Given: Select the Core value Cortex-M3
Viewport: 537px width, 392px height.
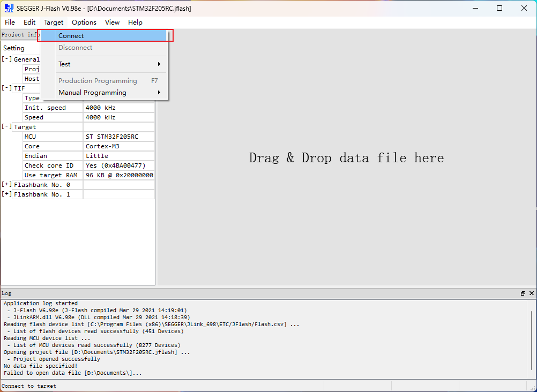Looking at the screenshot, I should [x=119, y=146].
